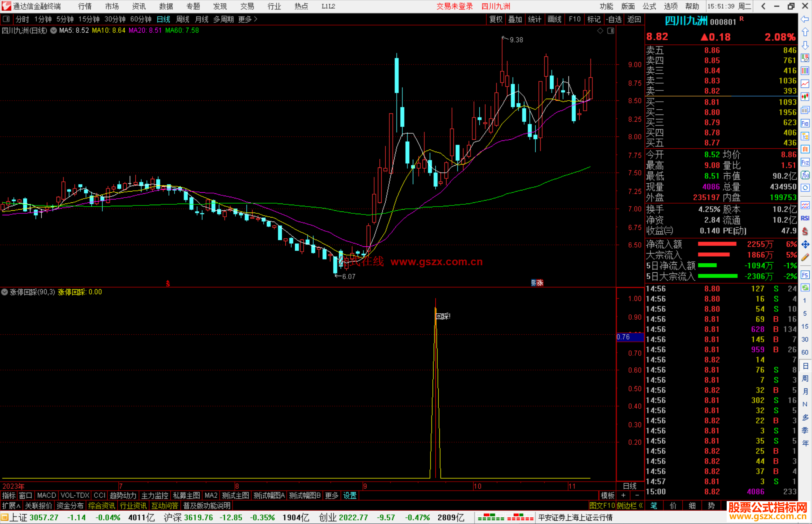The image size is (812, 524).
Task: Select the MACD indicator tab
Action: (x=46, y=495)
